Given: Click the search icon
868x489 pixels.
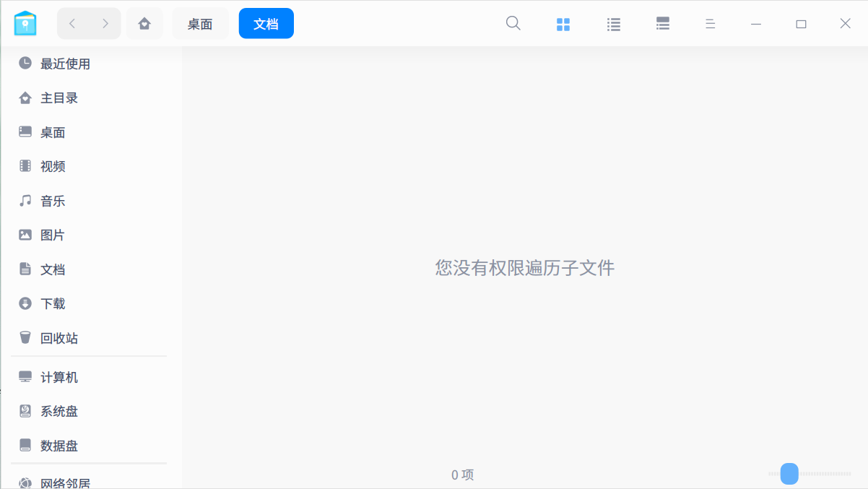Looking at the screenshot, I should 513,23.
